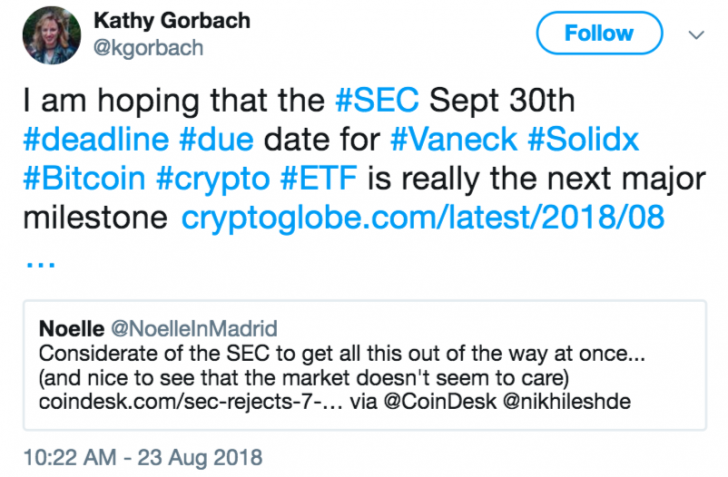Open the #Vaneck hashtag

coord(454,139)
